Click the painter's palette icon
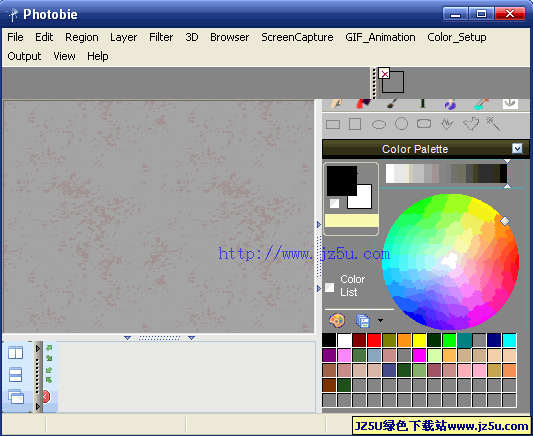Screen dimensions: 533x436 [x=337, y=320]
